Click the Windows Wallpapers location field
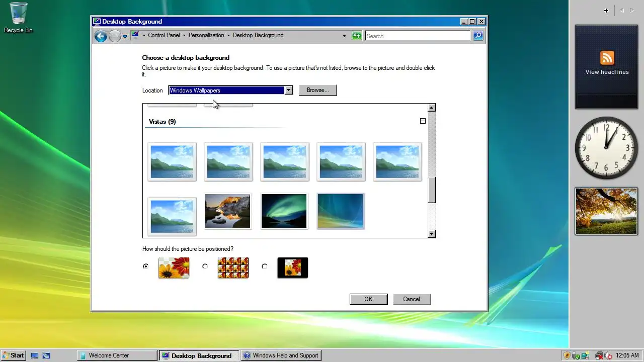This screenshot has height=362, width=644. tap(226, 90)
